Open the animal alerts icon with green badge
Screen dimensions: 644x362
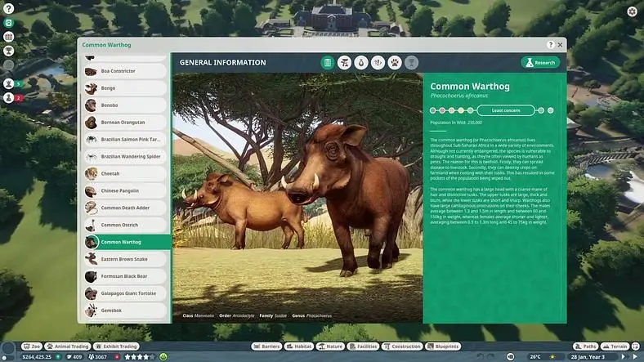point(9,83)
